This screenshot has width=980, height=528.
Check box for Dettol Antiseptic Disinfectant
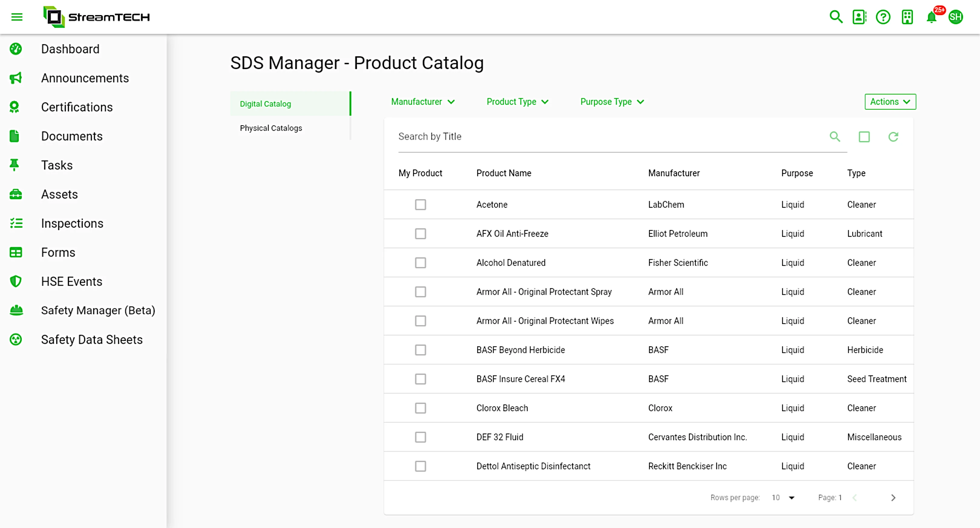pos(420,466)
